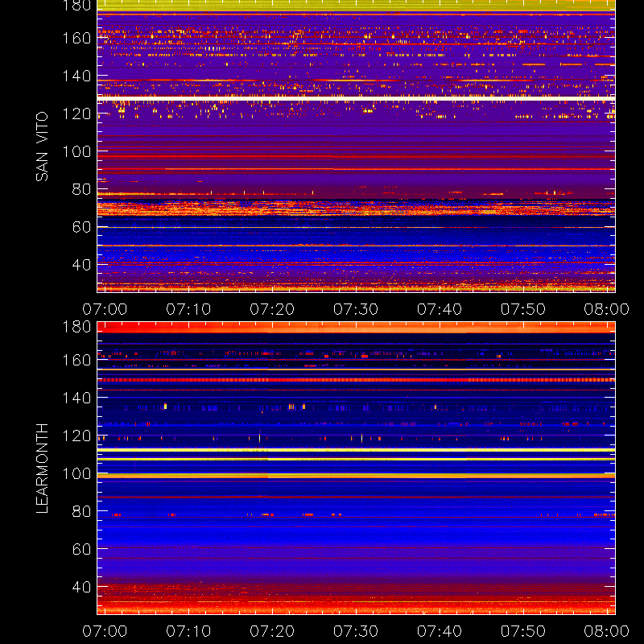Click the 08:00 time label under San Vito plot

click(x=607, y=309)
